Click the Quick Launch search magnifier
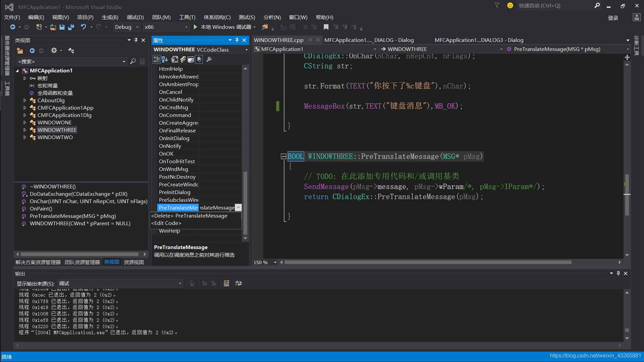Screen dimensions: 644x362 (x=597, y=5)
